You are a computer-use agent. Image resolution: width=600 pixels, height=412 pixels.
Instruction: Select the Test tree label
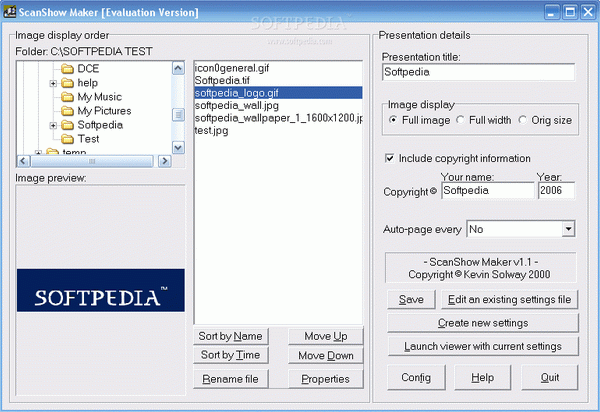click(88, 138)
